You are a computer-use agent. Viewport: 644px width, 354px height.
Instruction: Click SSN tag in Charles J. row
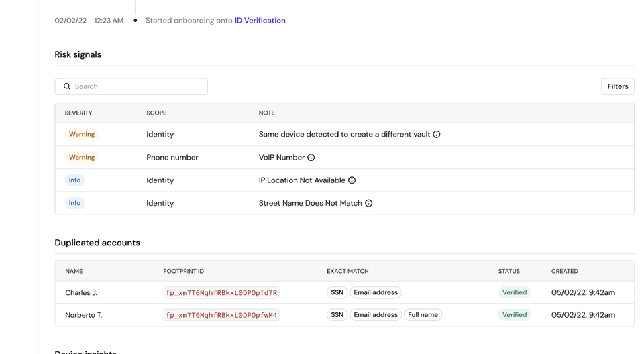point(337,292)
